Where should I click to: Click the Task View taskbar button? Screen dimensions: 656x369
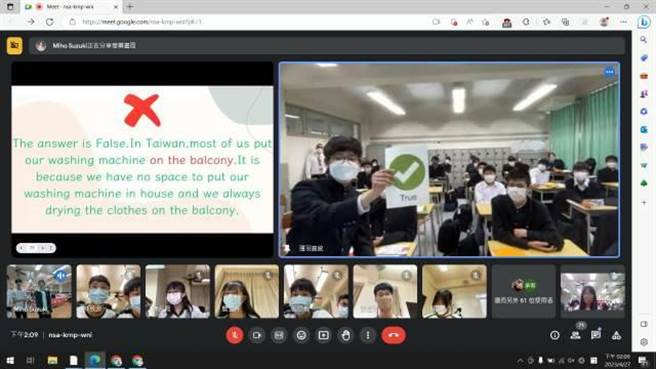pos(31,360)
